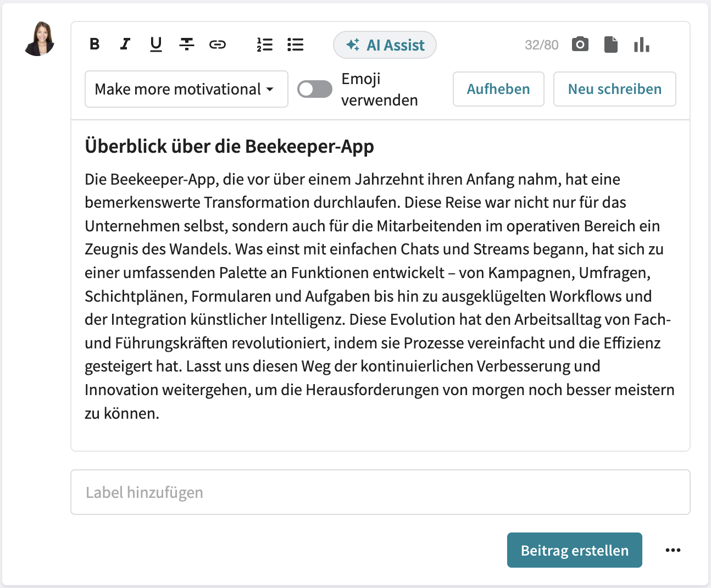Image resolution: width=711 pixels, height=588 pixels.
Task: Apply italic formatting
Action: [125, 45]
